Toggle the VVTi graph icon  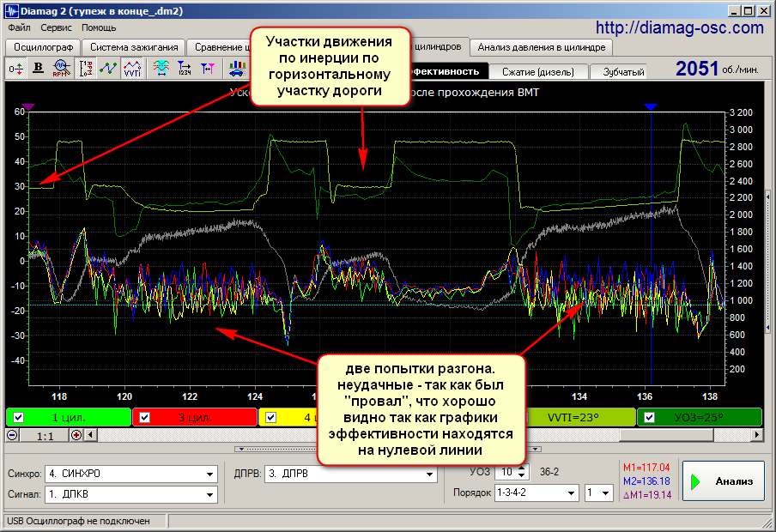tap(132, 69)
